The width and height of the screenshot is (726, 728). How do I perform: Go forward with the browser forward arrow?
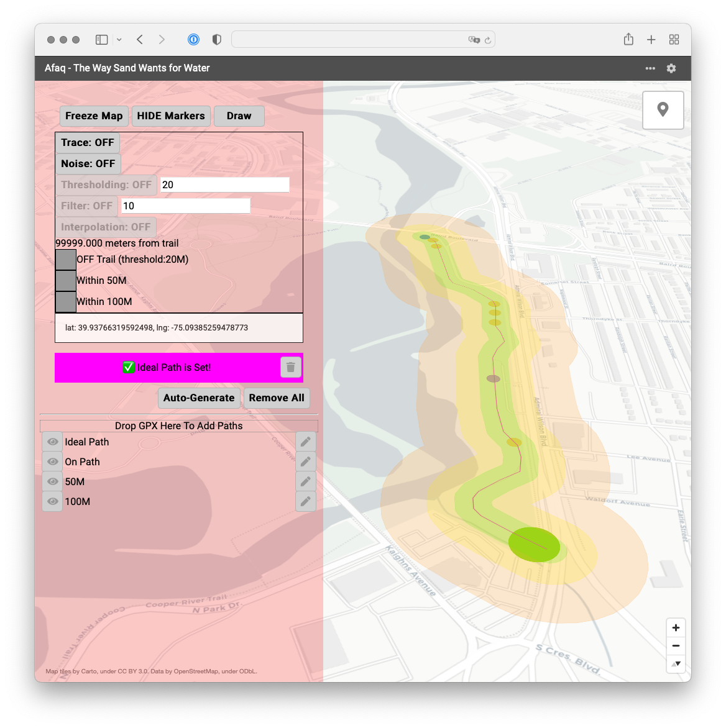(x=162, y=40)
